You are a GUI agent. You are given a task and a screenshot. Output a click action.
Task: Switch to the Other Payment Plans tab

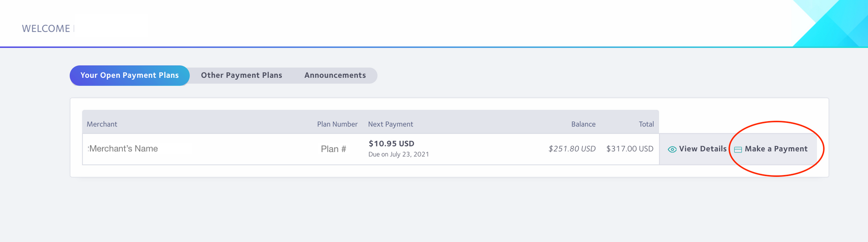pos(241,76)
